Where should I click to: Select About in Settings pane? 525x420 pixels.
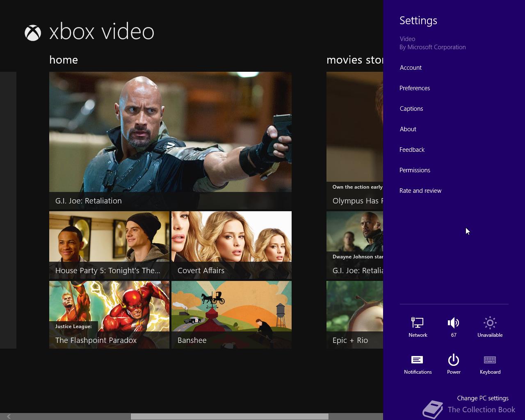408,129
